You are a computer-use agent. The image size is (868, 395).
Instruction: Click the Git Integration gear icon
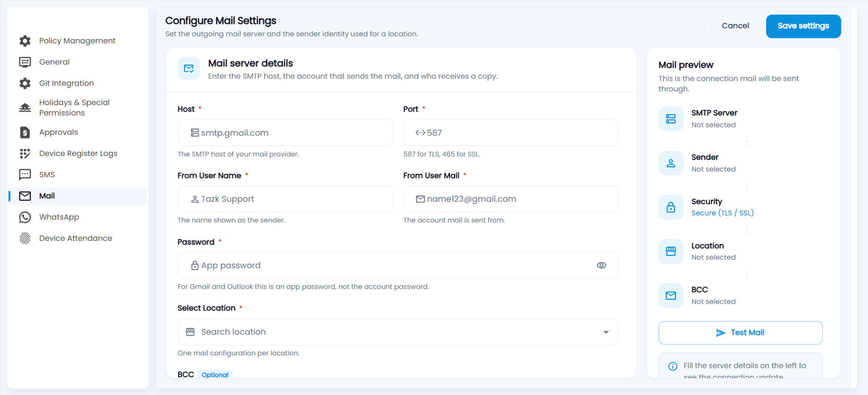[25, 83]
